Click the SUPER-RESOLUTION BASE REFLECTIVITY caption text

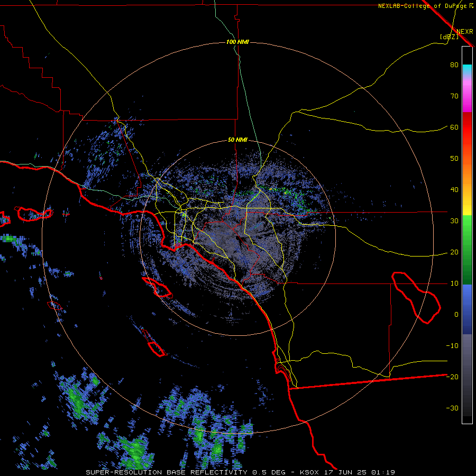(166, 472)
